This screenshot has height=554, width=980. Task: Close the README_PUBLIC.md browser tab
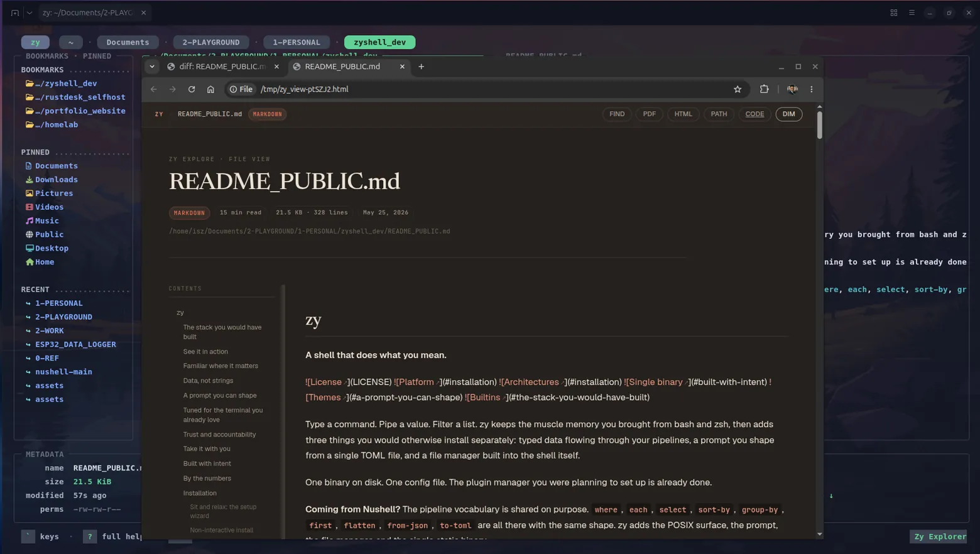click(402, 67)
